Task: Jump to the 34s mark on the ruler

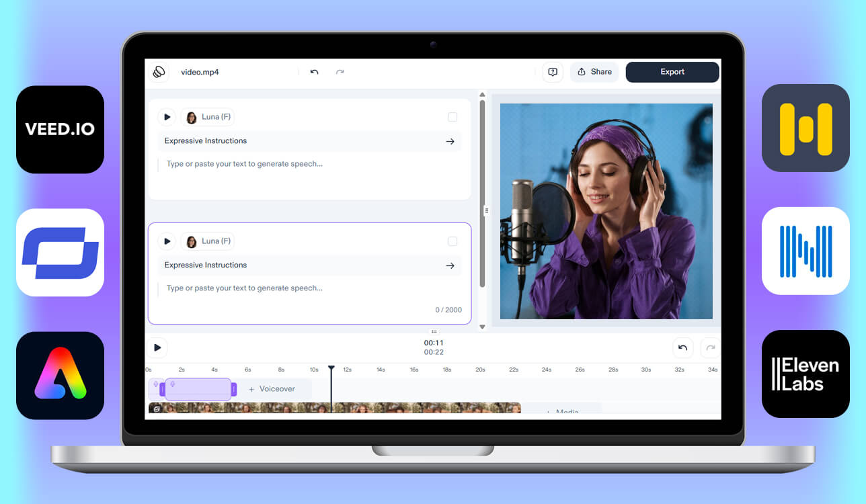Action: 713,370
